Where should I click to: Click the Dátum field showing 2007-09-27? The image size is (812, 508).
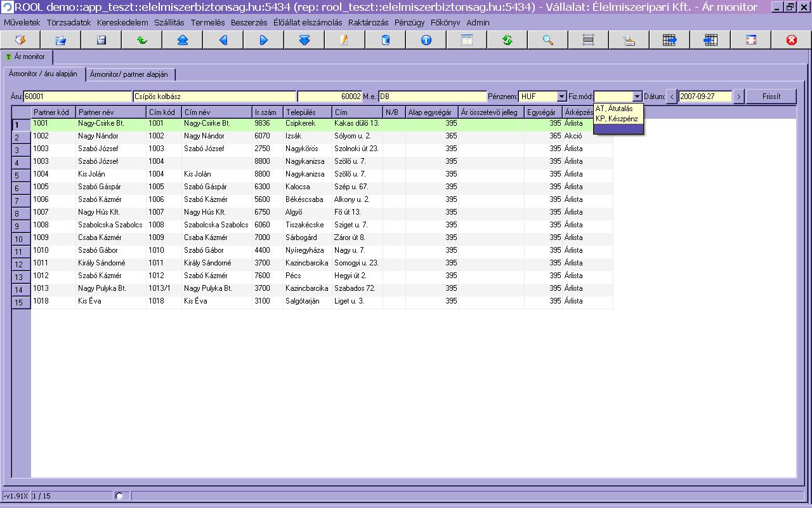tap(705, 97)
